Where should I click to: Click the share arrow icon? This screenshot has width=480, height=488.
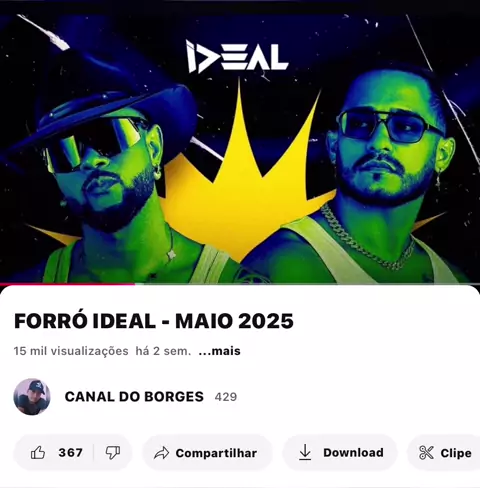[x=161, y=453]
